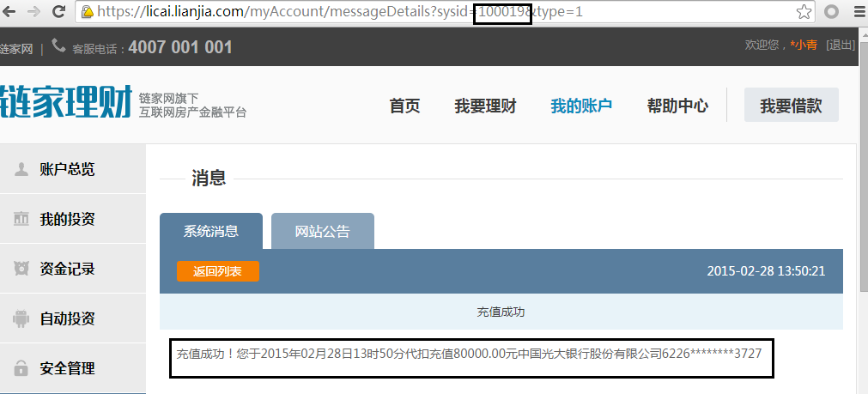Click the SSL lock warning icon

coord(88,12)
